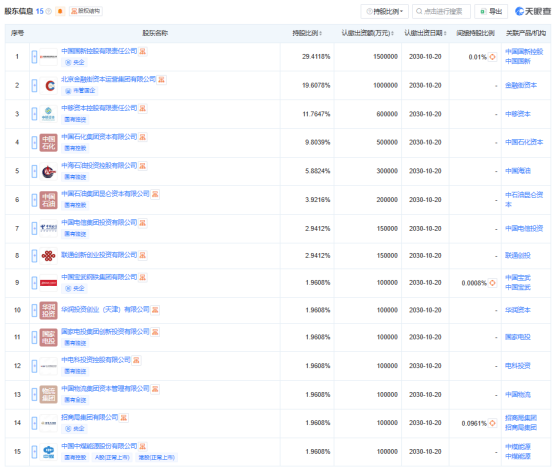
Task: Open equity structure icon beside 北京金融街资本运营集团有限公司
Action: (x=161, y=80)
